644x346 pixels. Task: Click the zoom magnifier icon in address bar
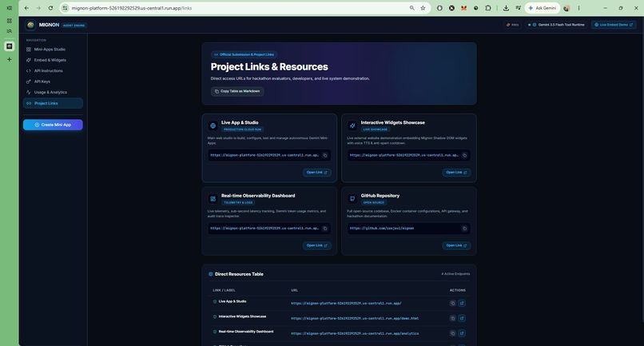[x=412, y=8]
